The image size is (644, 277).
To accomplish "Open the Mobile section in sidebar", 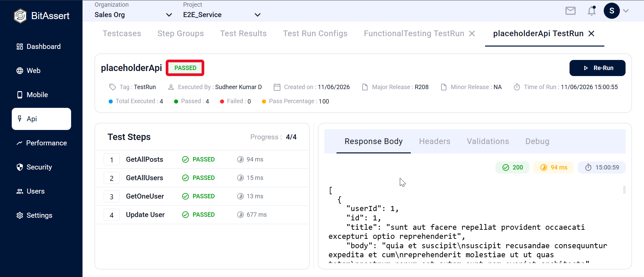I will [41, 95].
